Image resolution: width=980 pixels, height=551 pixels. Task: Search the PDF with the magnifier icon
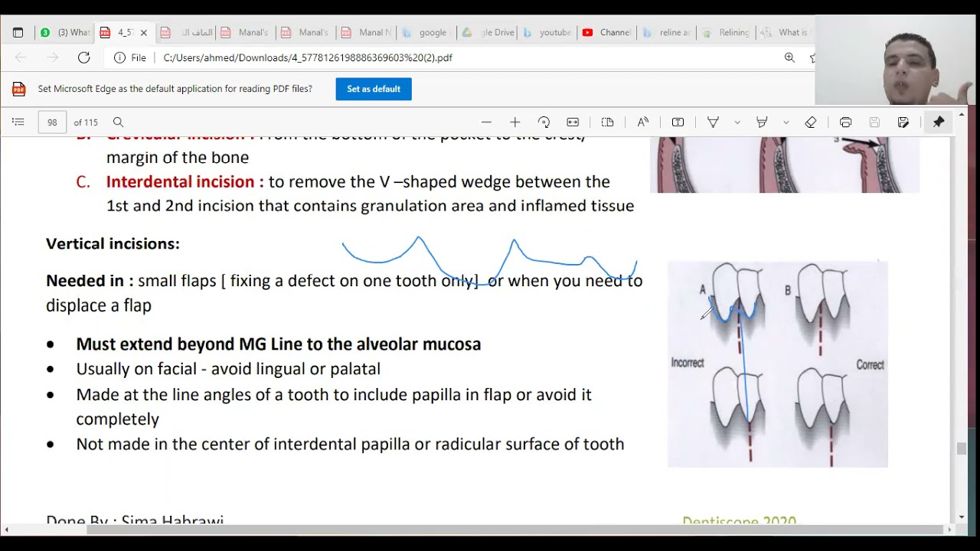point(118,122)
